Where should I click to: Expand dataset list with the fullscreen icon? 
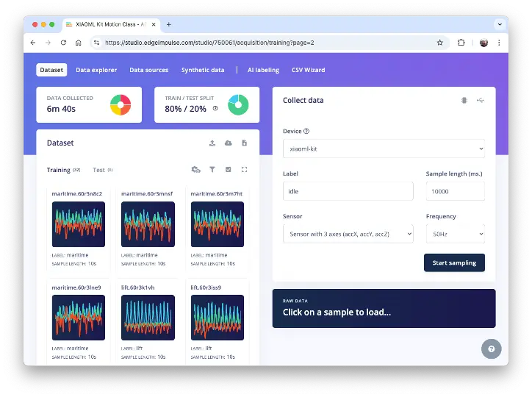[x=244, y=170]
